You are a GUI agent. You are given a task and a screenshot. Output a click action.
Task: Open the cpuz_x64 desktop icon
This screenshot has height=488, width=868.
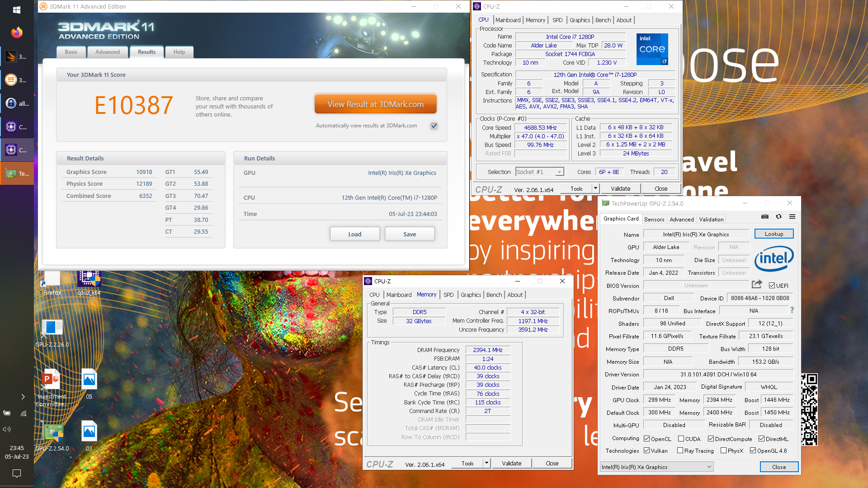click(x=89, y=283)
